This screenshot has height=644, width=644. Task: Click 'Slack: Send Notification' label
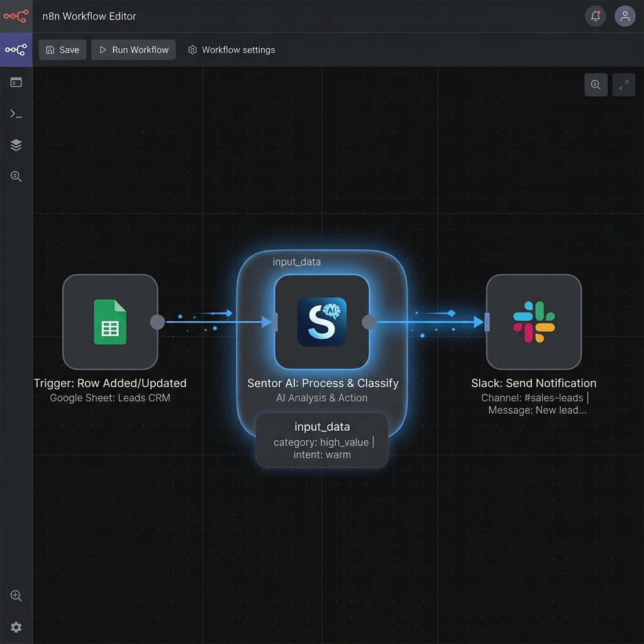coord(534,383)
